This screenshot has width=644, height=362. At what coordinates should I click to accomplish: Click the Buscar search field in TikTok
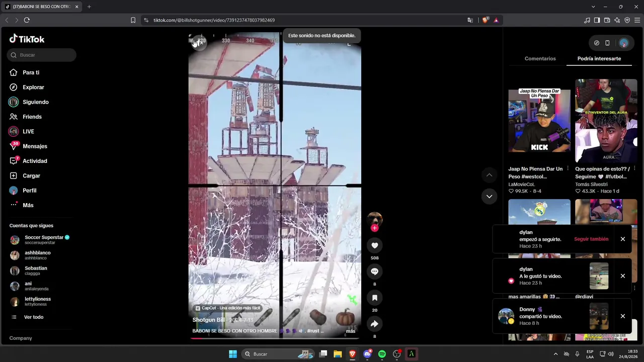coord(42,55)
